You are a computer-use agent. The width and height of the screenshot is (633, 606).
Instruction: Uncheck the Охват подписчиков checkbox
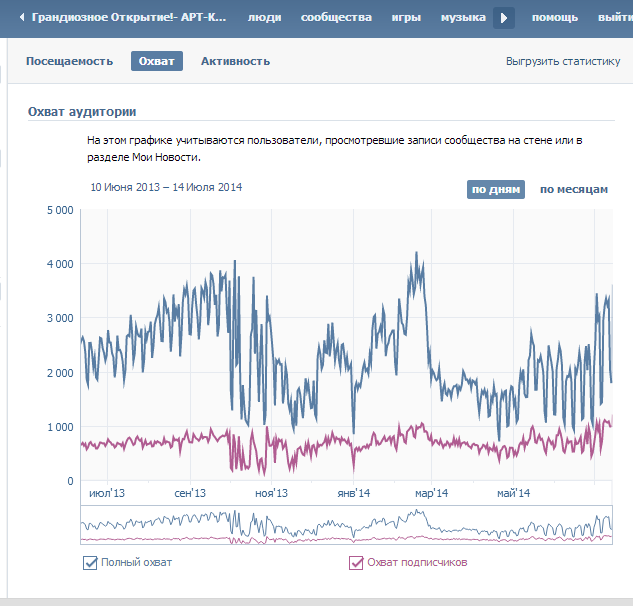click(356, 563)
